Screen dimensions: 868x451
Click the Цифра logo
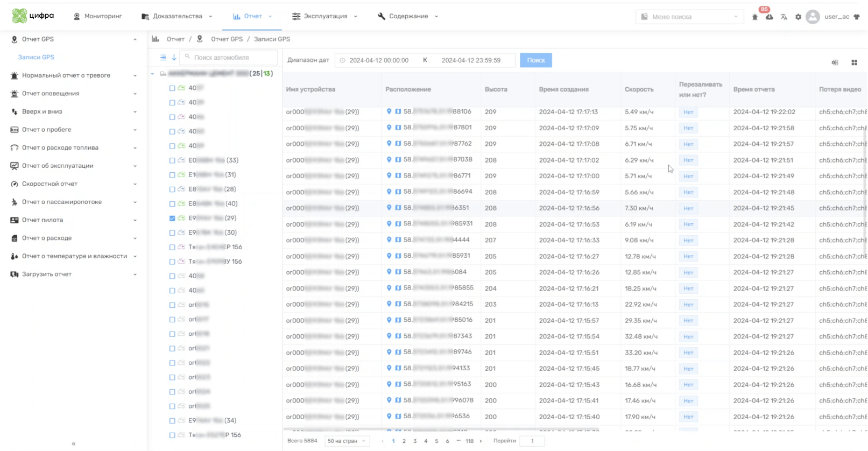pos(33,16)
